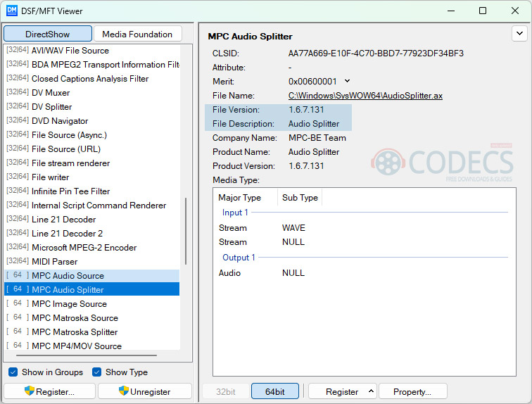Select AVI/WAV File Source filter
532x404 pixels.
[x=92, y=51]
